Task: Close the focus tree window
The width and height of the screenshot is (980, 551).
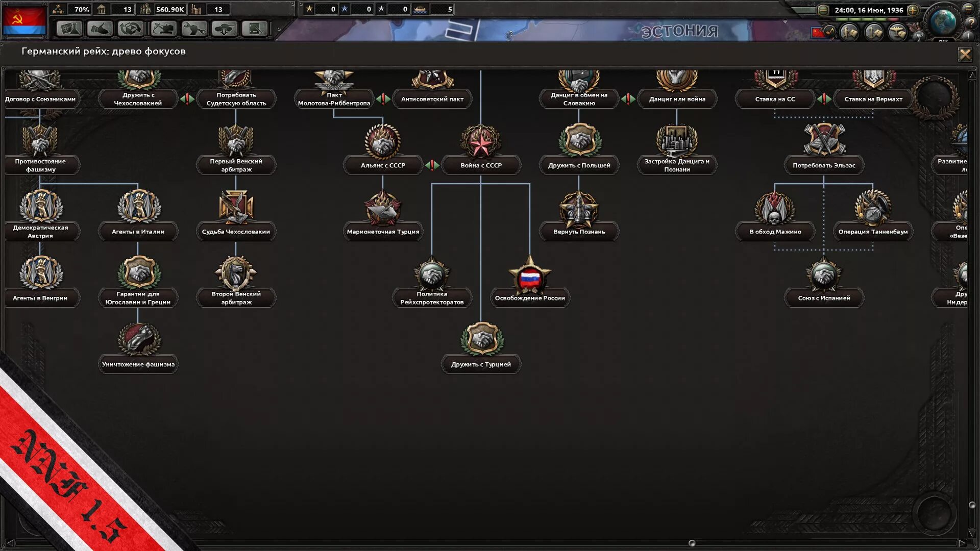Action: click(965, 54)
